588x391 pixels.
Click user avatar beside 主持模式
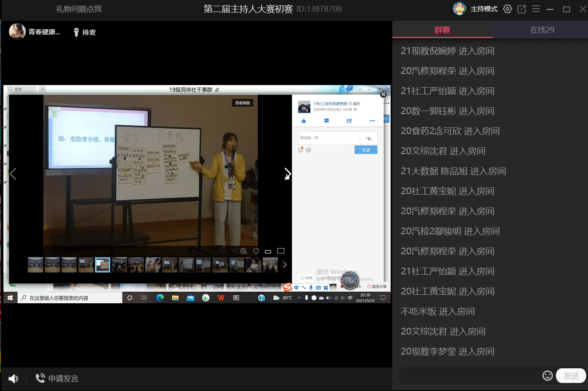click(460, 8)
